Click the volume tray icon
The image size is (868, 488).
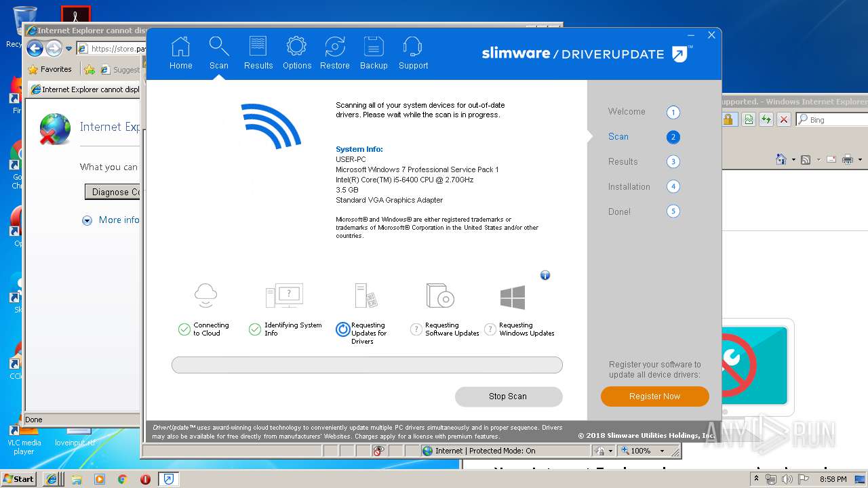click(787, 479)
